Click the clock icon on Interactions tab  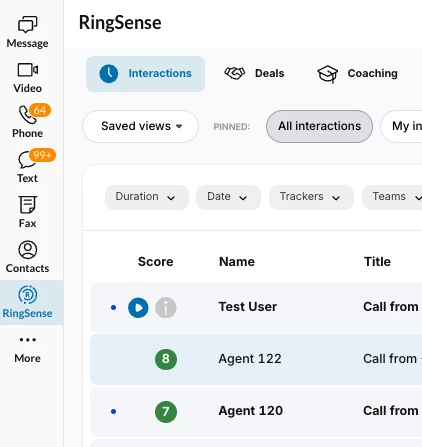(x=109, y=74)
